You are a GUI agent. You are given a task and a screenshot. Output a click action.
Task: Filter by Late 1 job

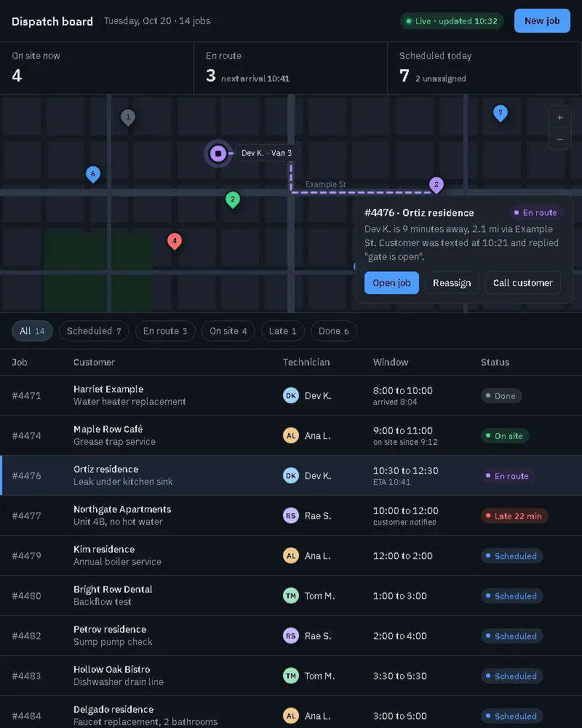(283, 331)
